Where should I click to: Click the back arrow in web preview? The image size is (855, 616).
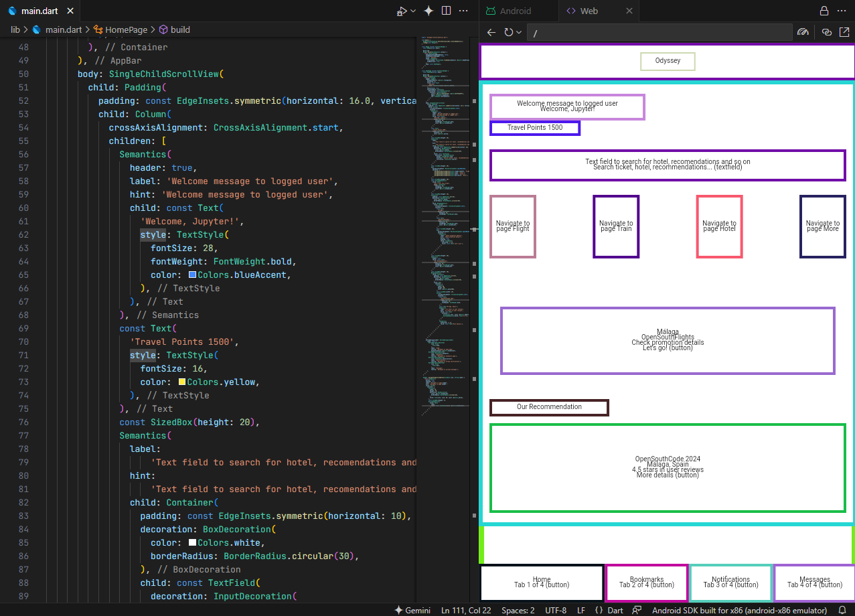click(491, 32)
